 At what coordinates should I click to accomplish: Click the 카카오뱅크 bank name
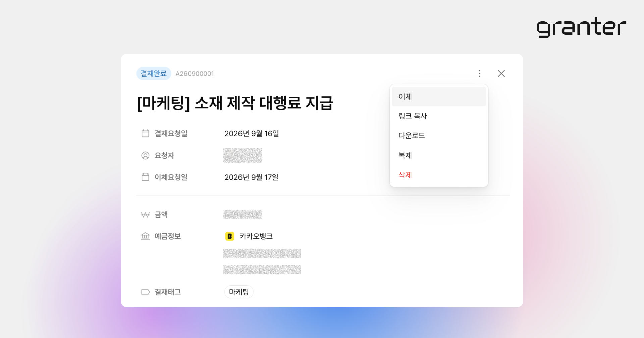click(256, 236)
